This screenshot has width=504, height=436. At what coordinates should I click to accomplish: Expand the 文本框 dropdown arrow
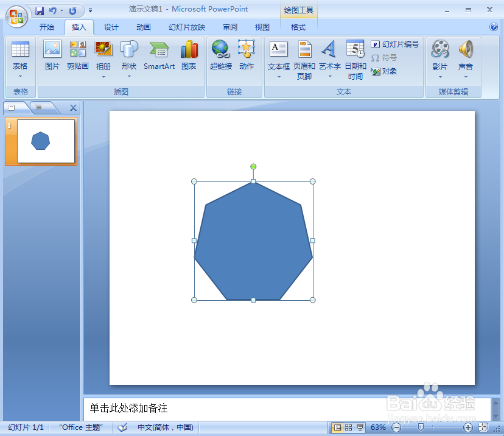click(279, 77)
